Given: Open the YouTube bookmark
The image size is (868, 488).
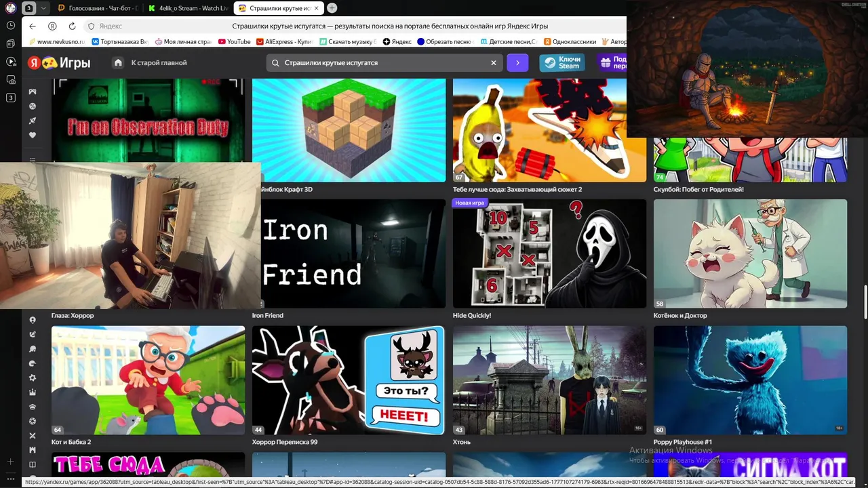Looking at the screenshot, I should pyautogui.click(x=233, y=41).
